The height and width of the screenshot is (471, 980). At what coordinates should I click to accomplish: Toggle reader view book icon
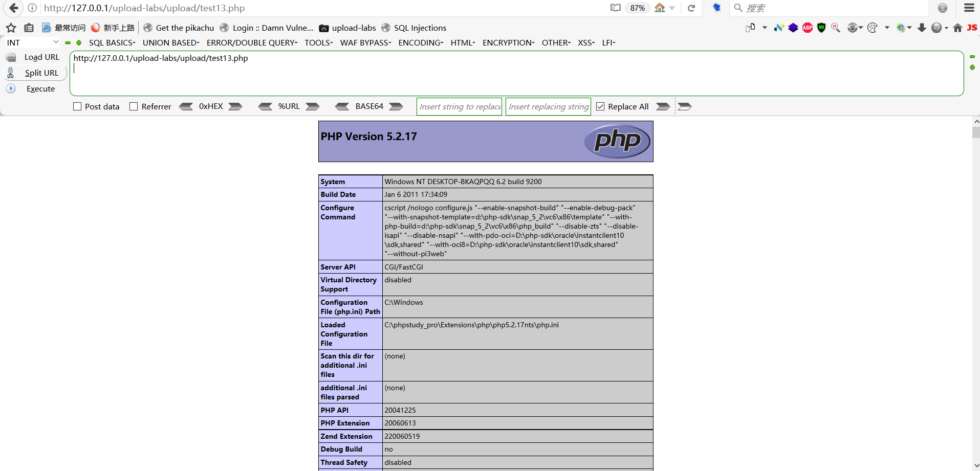click(615, 8)
